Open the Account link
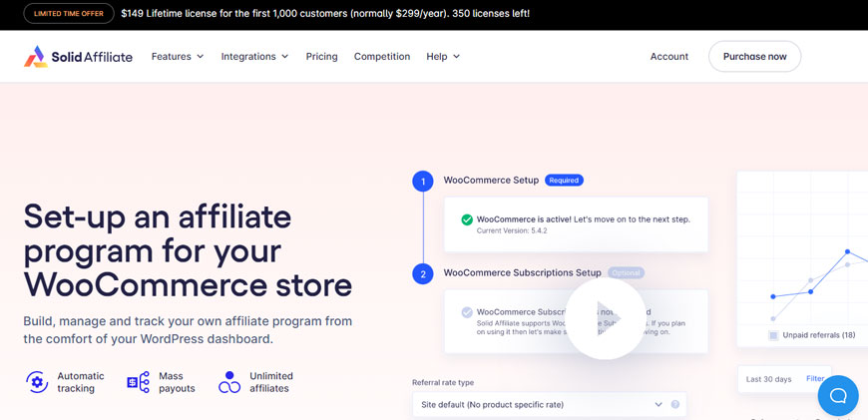This screenshot has height=420, width=868. pos(669,57)
